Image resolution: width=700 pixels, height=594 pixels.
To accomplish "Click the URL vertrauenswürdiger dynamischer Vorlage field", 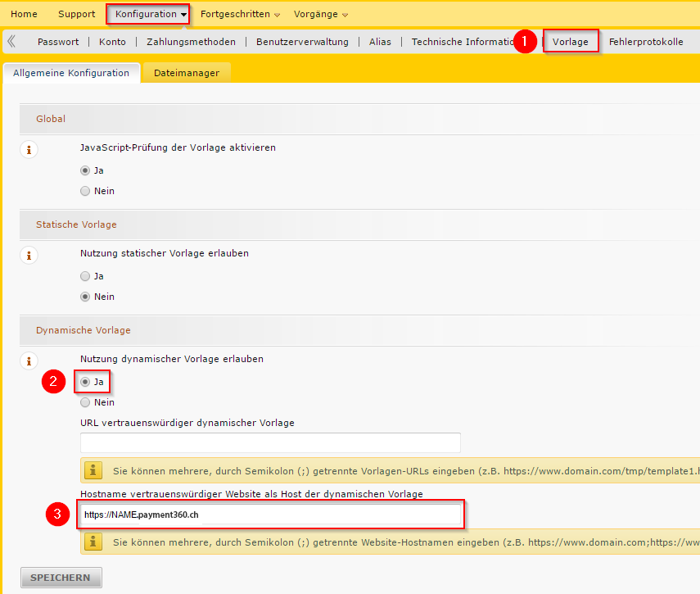I will (270, 442).
